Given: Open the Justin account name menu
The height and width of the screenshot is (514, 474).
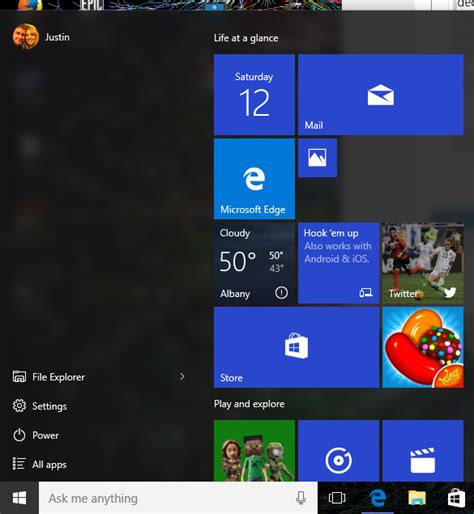Looking at the screenshot, I should coord(57,37).
